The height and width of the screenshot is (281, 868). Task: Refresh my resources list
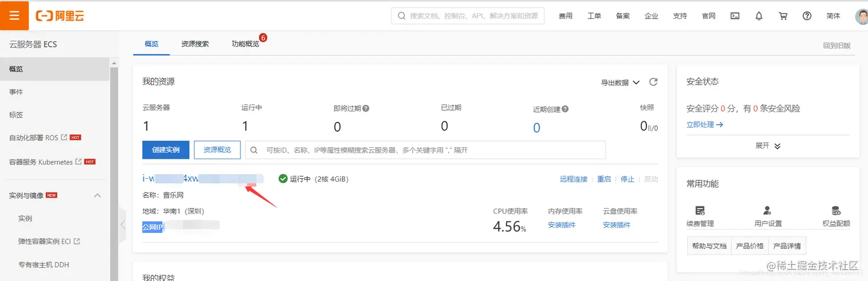pos(653,82)
